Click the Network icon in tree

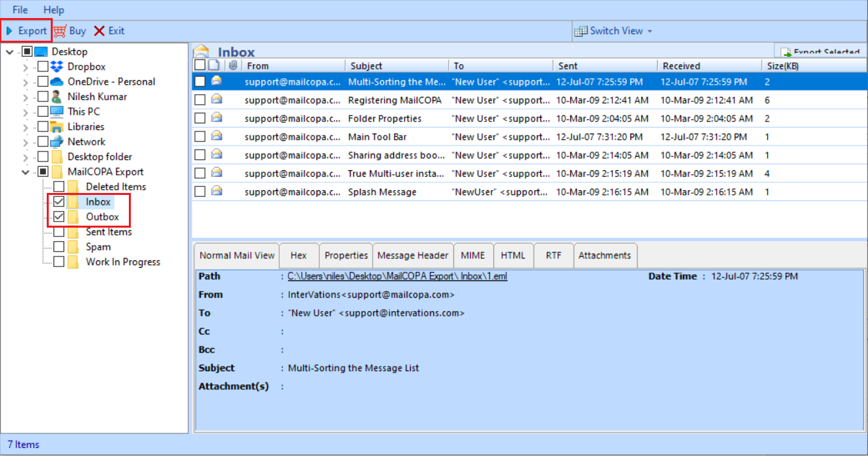coord(57,142)
